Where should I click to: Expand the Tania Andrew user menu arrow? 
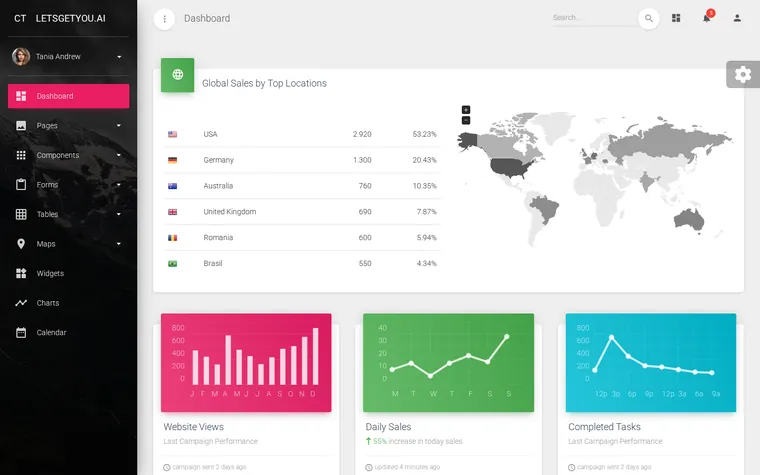click(119, 57)
